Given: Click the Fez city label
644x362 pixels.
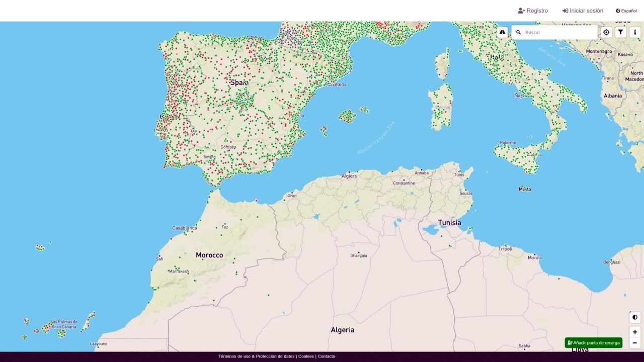Looking at the screenshot, I should [225, 227].
